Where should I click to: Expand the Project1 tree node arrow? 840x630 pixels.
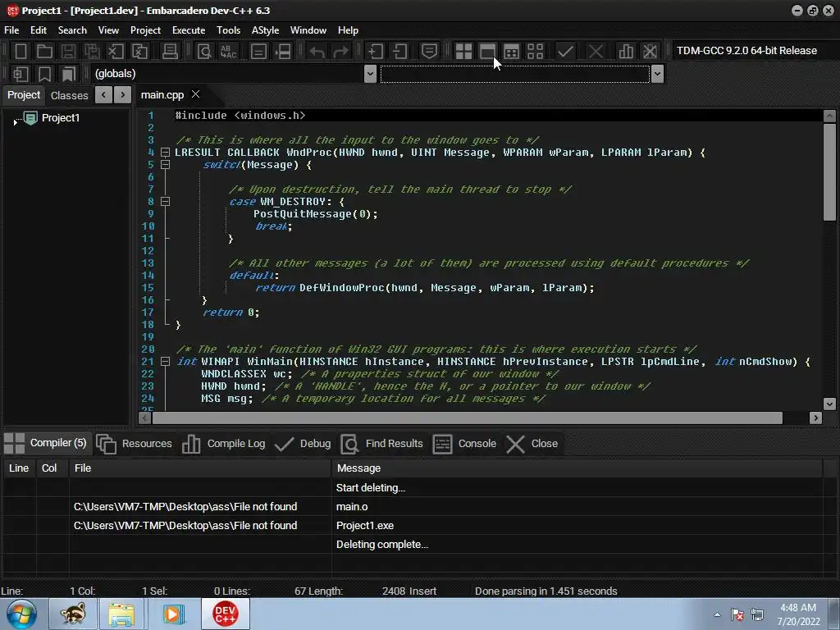coord(15,122)
